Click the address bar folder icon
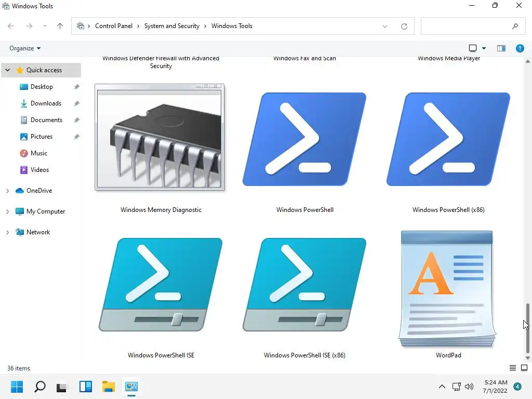This screenshot has height=399, width=532. pos(81,26)
